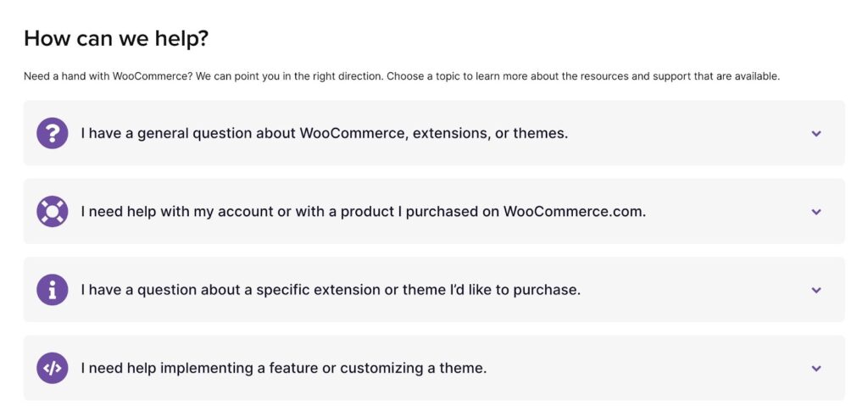Expand the customizing a theme chevron

pos(816,369)
